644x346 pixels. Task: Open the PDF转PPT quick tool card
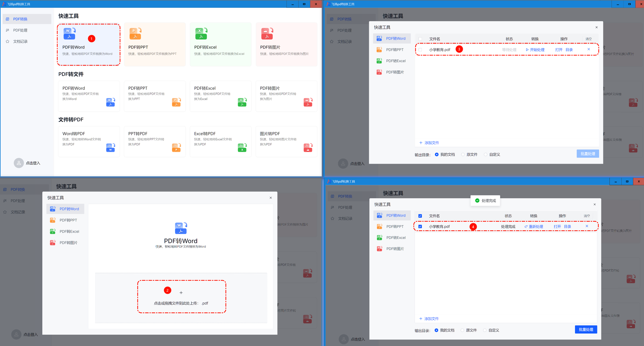(x=155, y=44)
